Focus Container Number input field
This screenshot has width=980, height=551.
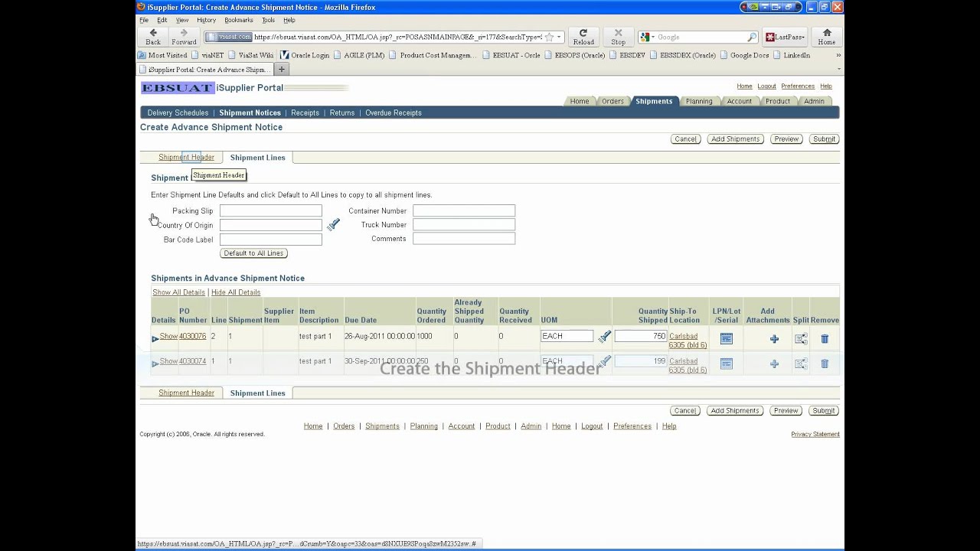pyautogui.click(x=464, y=210)
